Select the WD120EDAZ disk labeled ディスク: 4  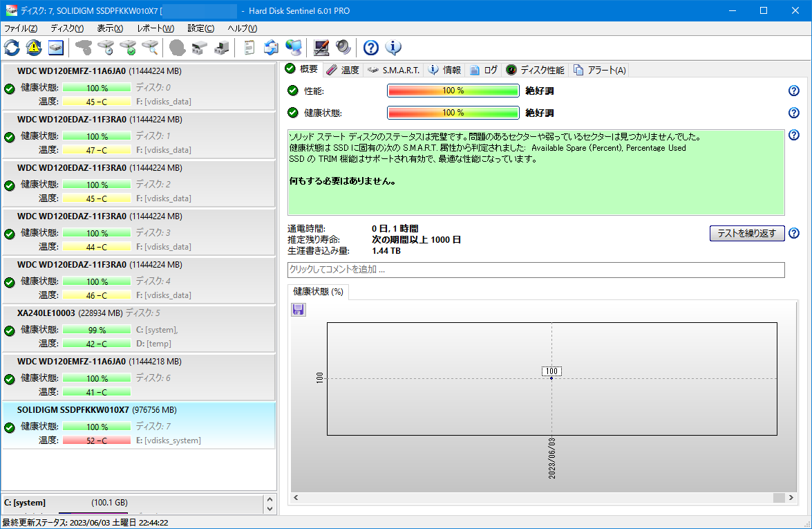click(139, 279)
